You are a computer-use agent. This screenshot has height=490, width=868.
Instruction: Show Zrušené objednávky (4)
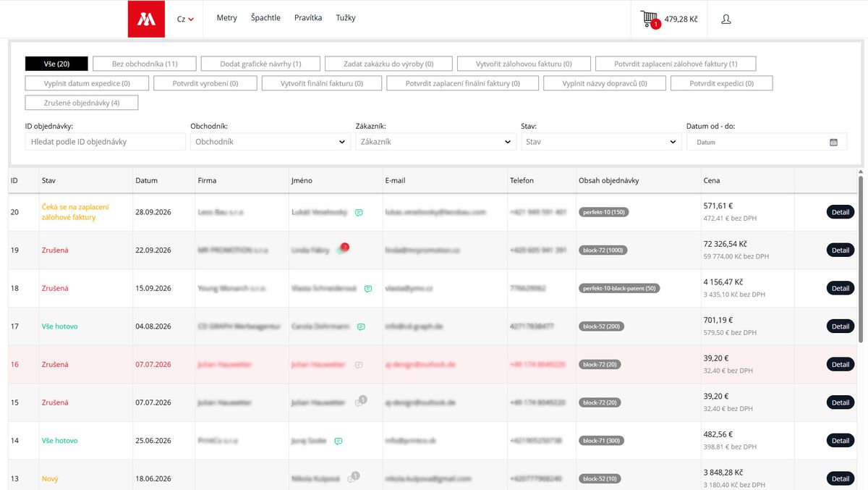click(82, 103)
